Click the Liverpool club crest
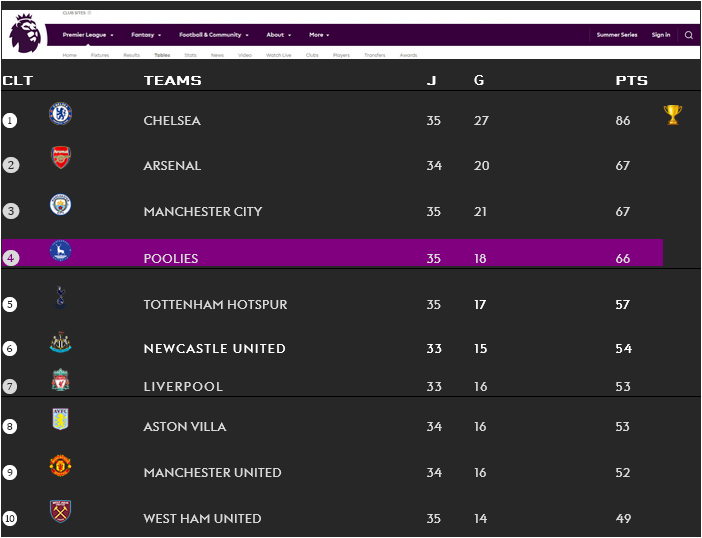 click(x=60, y=380)
